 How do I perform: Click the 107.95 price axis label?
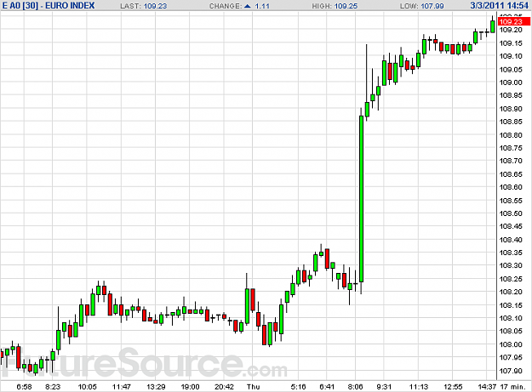tap(511, 358)
